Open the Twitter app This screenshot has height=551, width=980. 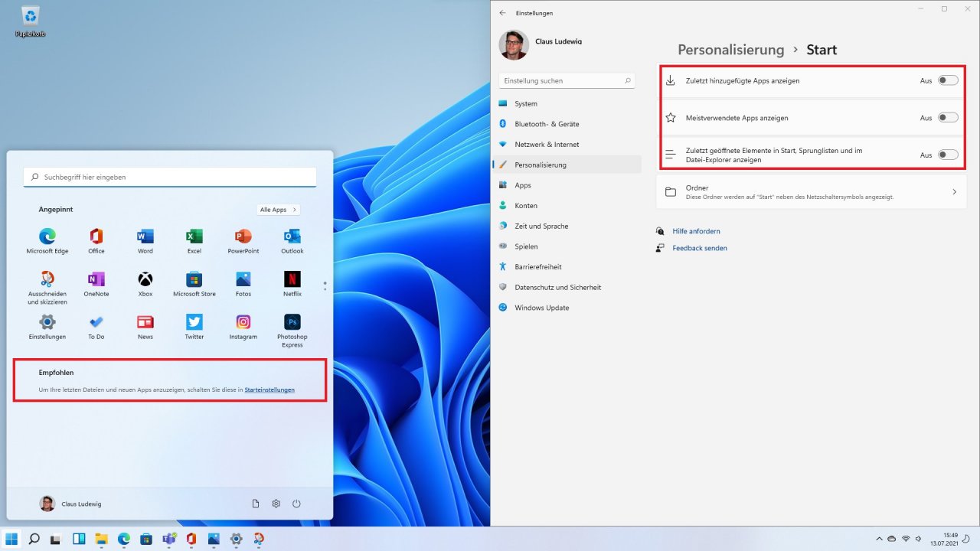[x=194, y=326]
